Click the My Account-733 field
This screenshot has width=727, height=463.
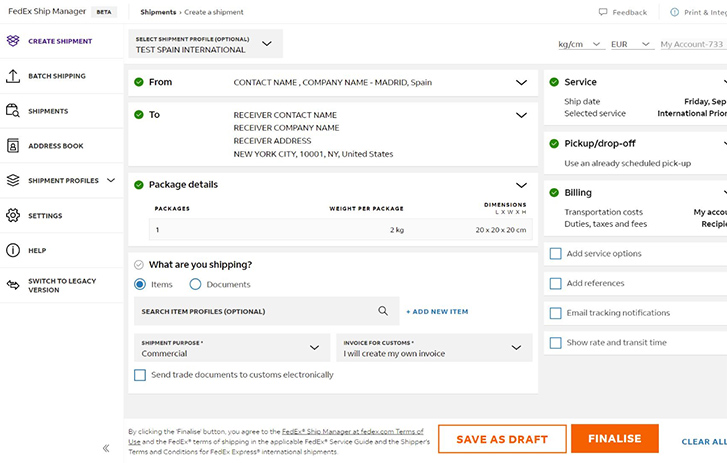(x=693, y=44)
